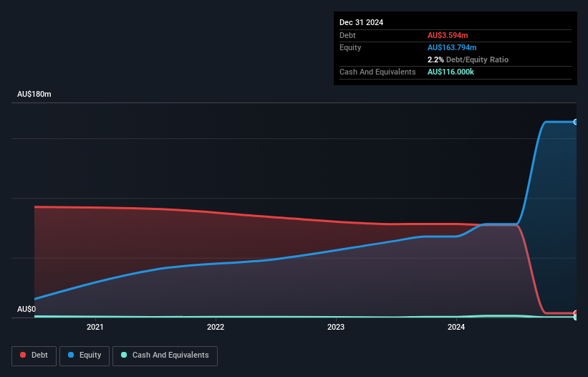Click the 2.2% Debt/Equity Ratio text
The height and width of the screenshot is (377, 588).
pos(468,59)
